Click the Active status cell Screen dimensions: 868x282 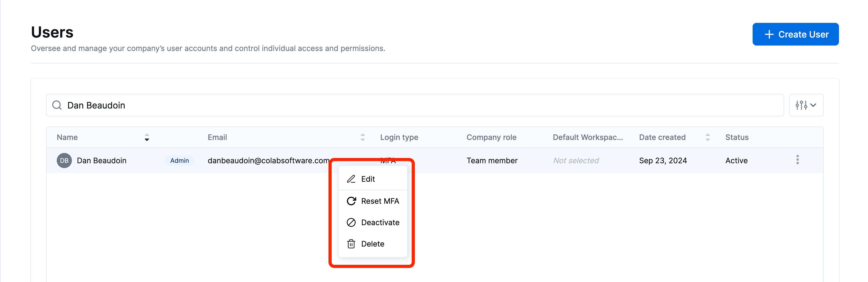pyautogui.click(x=736, y=161)
